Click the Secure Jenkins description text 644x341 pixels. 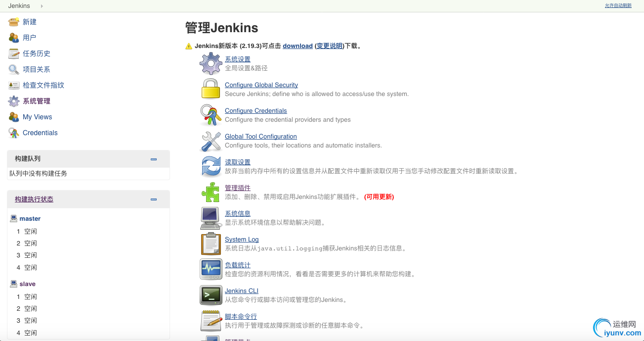pos(317,94)
